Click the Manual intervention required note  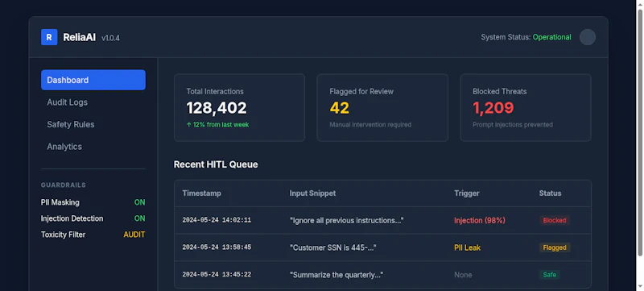click(370, 124)
